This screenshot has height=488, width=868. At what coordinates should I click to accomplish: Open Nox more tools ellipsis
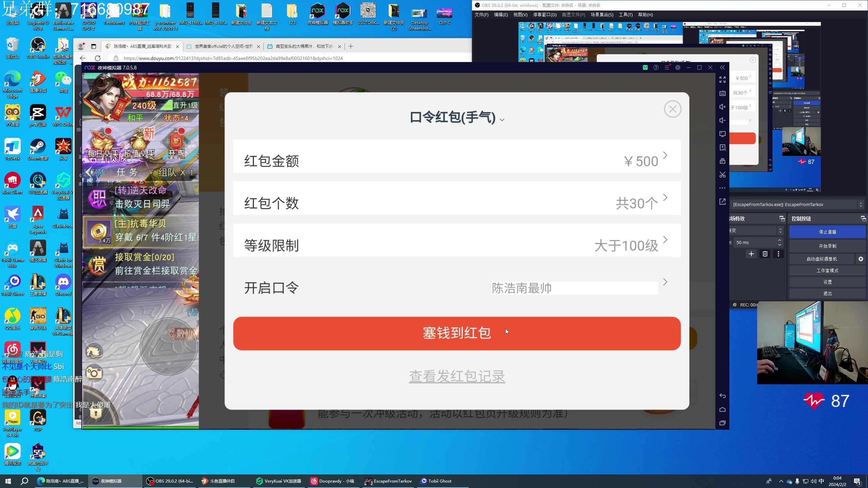(x=723, y=188)
